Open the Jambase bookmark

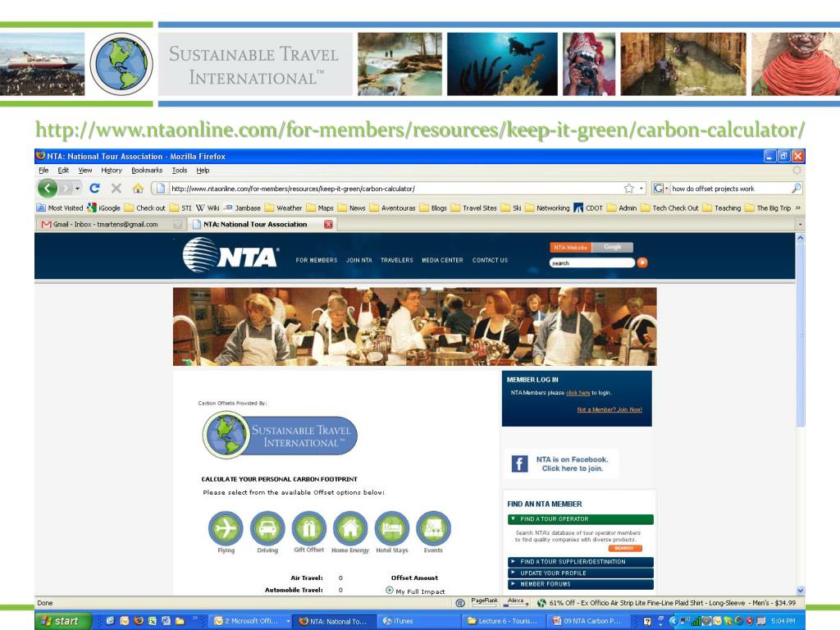point(242,208)
